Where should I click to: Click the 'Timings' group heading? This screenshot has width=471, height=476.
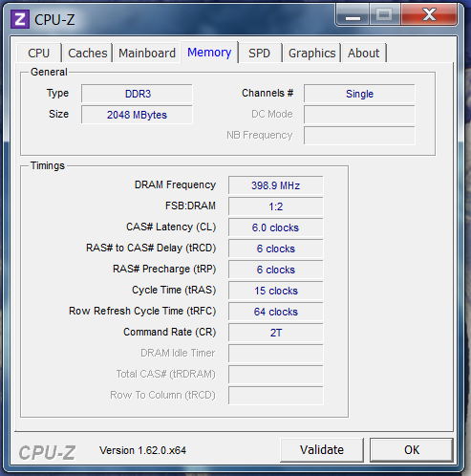coord(48,165)
